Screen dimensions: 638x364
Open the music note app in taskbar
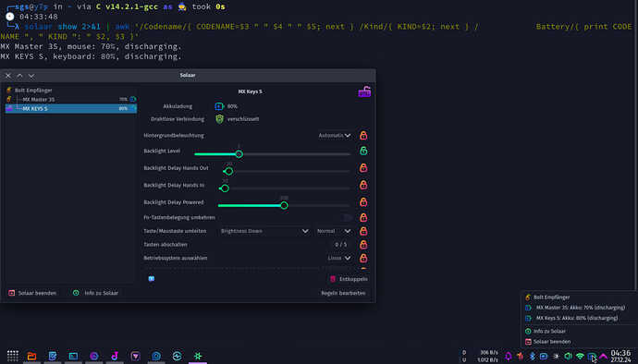tap(115, 357)
